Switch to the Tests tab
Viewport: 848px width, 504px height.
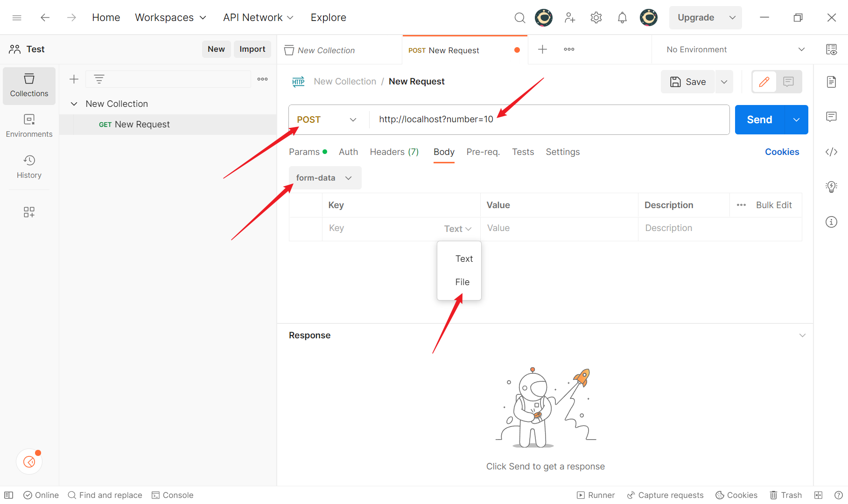[523, 152]
